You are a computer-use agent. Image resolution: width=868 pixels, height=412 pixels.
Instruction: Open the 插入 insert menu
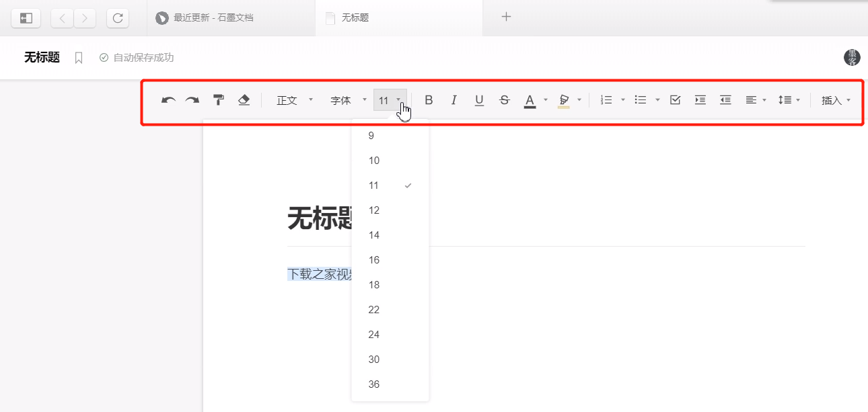click(834, 99)
